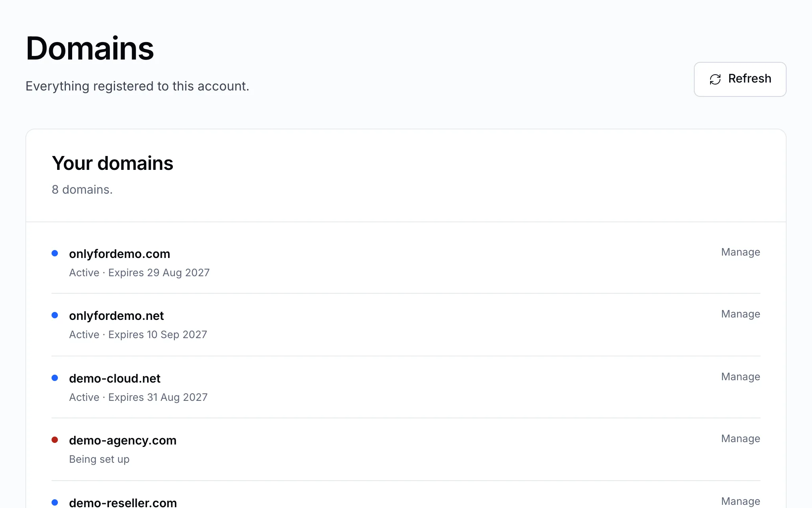Click the blue status dot for demo-cloud.net
Viewport: 812px width, 508px height.
(55, 378)
